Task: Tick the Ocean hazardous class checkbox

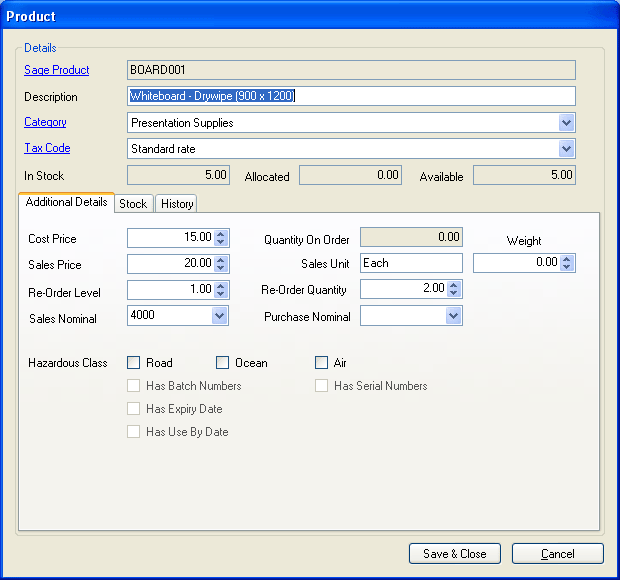Action: 223,363
